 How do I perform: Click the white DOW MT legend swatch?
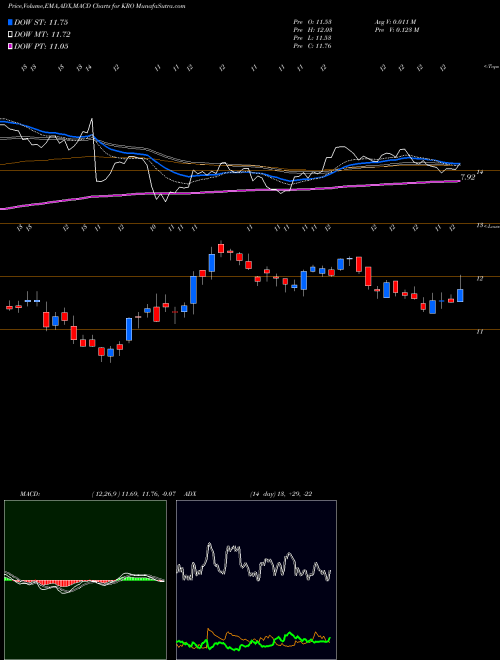pyautogui.click(x=11, y=35)
